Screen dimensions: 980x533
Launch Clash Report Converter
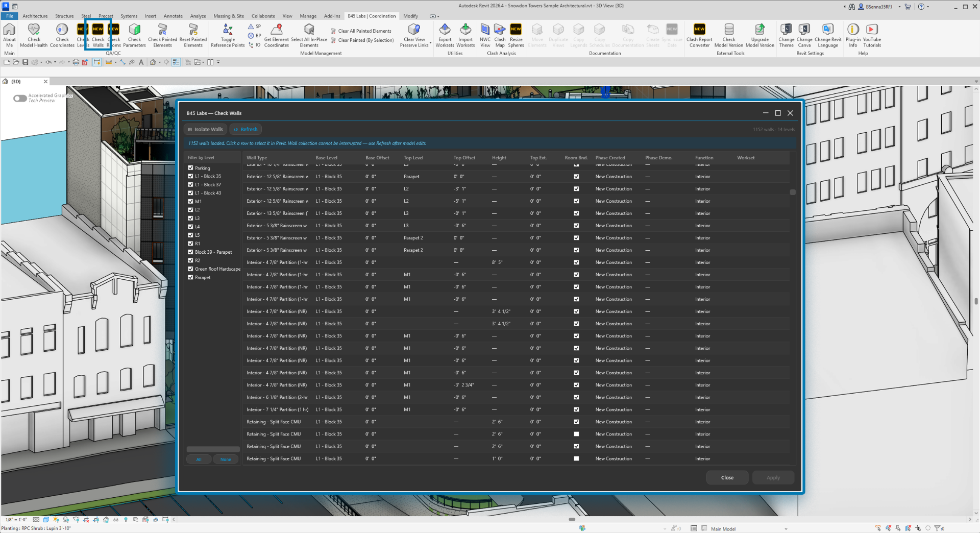pos(699,35)
